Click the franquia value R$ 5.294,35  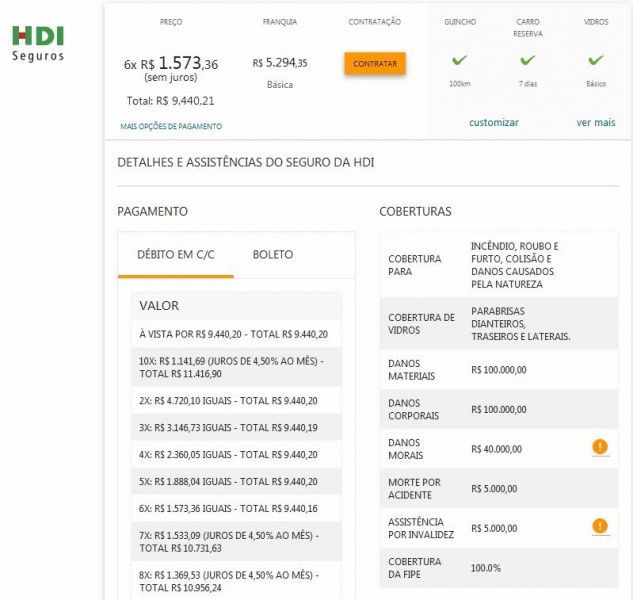[x=280, y=63]
